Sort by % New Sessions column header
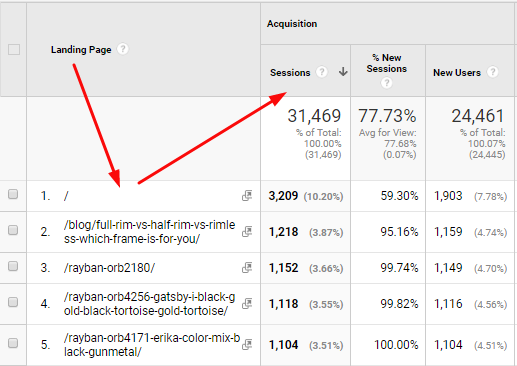 (387, 63)
